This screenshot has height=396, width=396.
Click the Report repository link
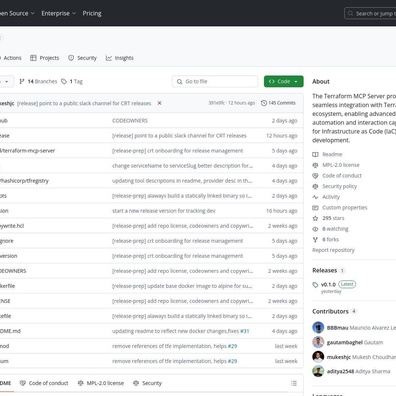333,250
